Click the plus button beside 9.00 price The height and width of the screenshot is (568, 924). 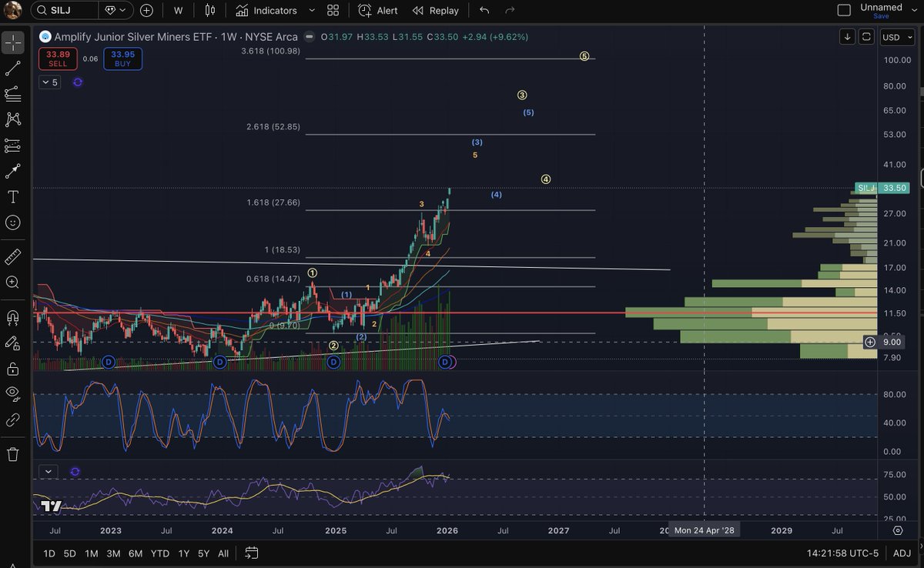[870, 342]
